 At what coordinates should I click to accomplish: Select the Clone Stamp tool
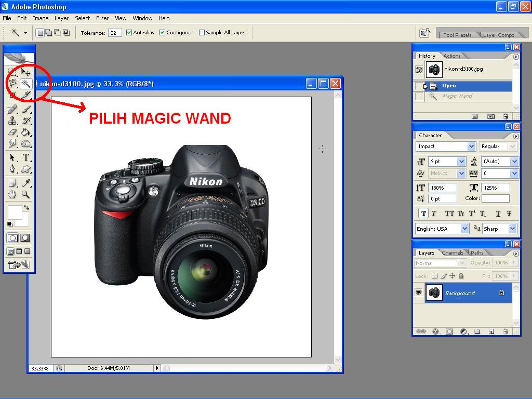[x=12, y=121]
